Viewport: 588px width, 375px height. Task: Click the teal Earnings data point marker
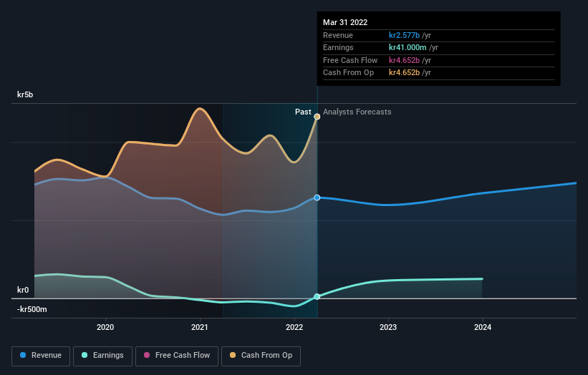317,296
